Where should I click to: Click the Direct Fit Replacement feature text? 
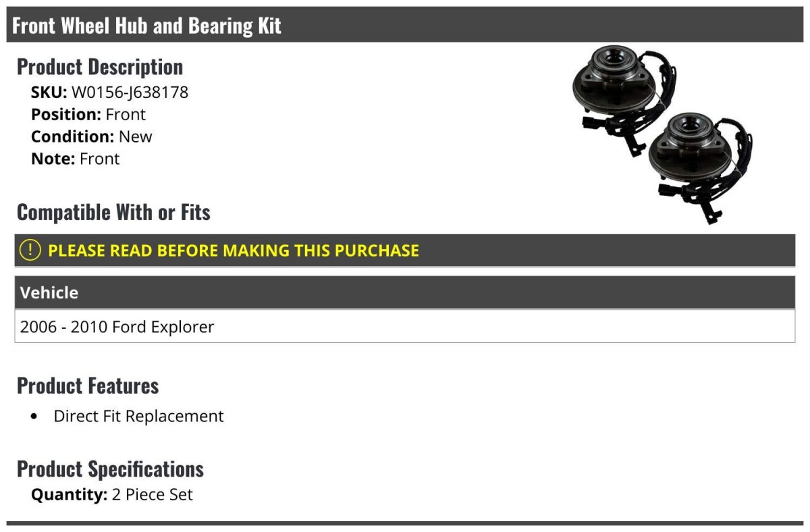pyautogui.click(x=138, y=416)
